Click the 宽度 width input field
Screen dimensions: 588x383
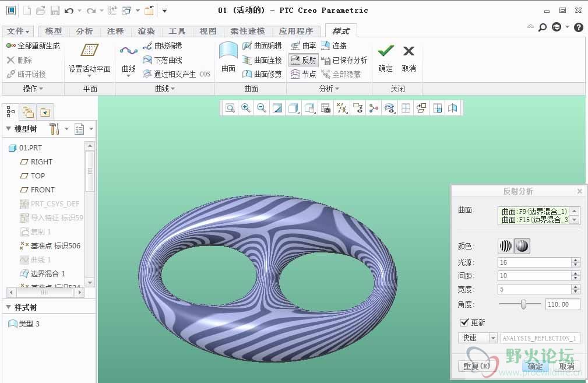coord(535,289)
